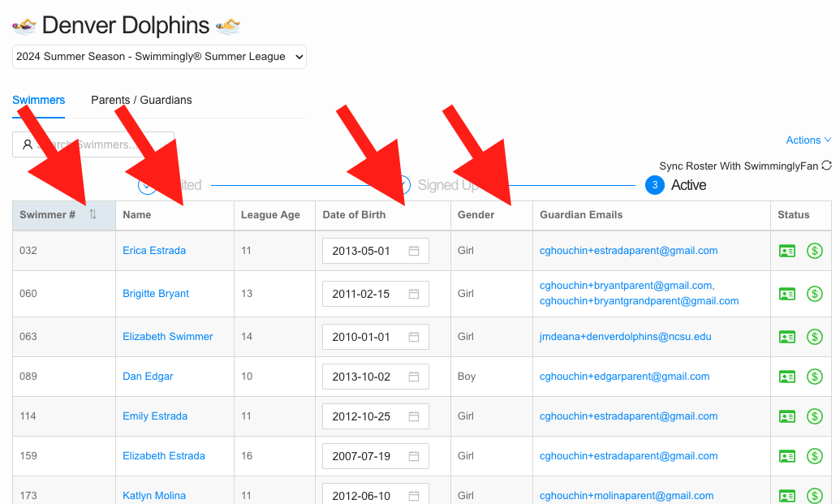
Task: Open Elizabeth Estrada's swimmer profile
Action: [164, 456]
